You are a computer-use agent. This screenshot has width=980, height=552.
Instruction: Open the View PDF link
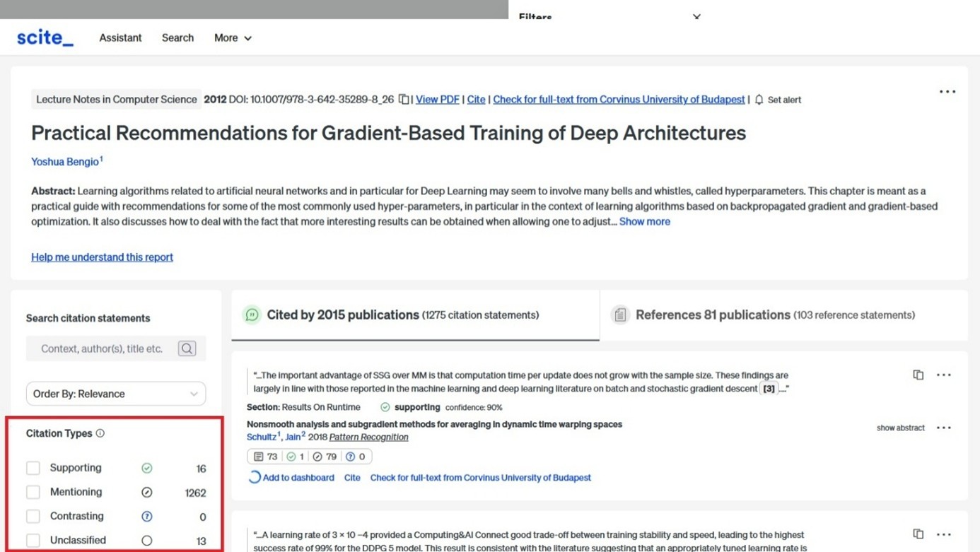437,100
